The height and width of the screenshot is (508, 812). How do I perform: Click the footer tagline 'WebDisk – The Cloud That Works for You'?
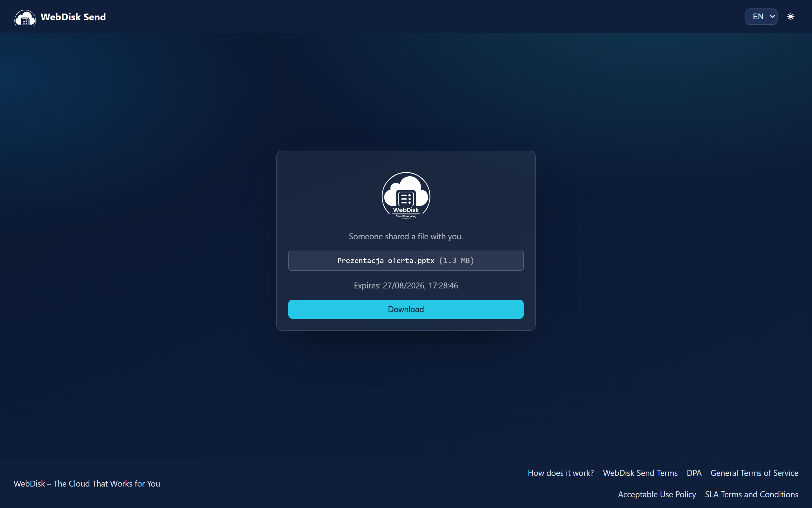[87, 483]
